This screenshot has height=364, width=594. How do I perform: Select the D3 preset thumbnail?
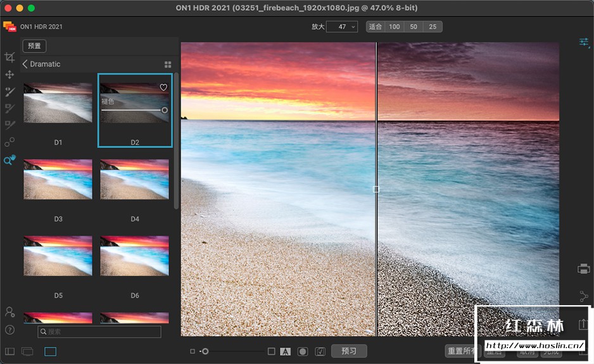point(58,180)
